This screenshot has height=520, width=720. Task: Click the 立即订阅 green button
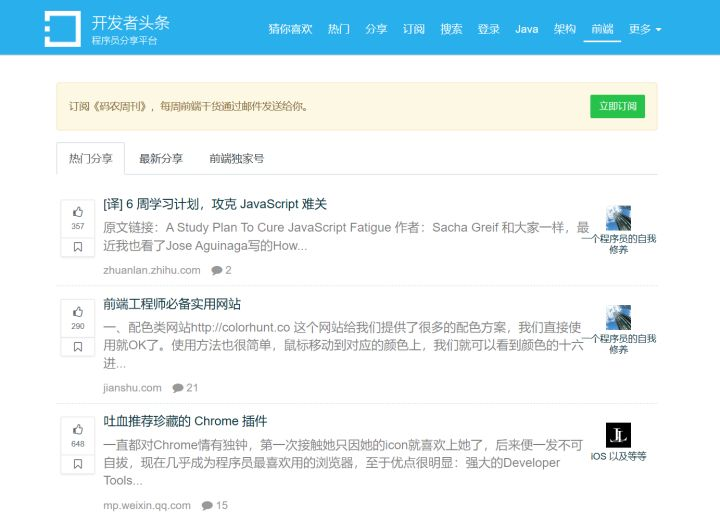617,106
